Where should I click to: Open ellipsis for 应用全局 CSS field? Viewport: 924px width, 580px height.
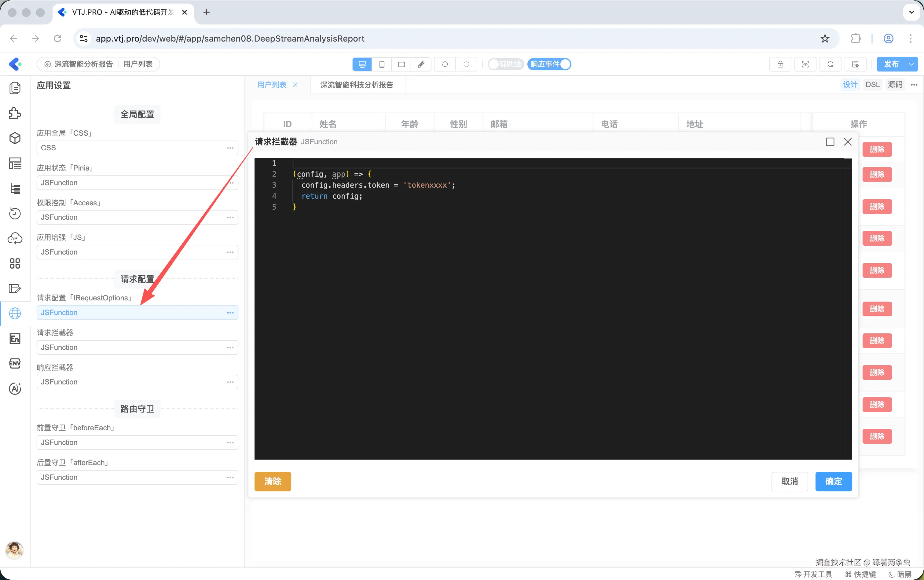pyautogui.click(x=230, y=148)
